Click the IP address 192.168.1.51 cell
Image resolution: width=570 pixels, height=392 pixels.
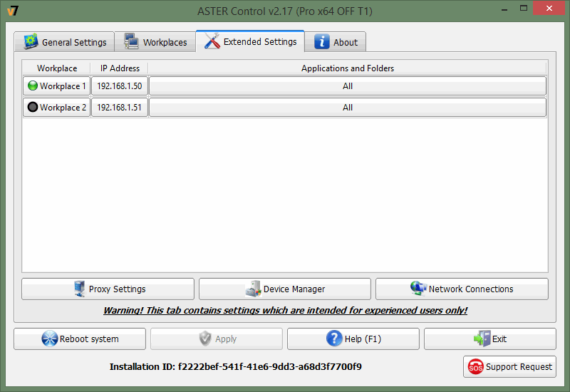pyautogui.click(x=119, y=108)
